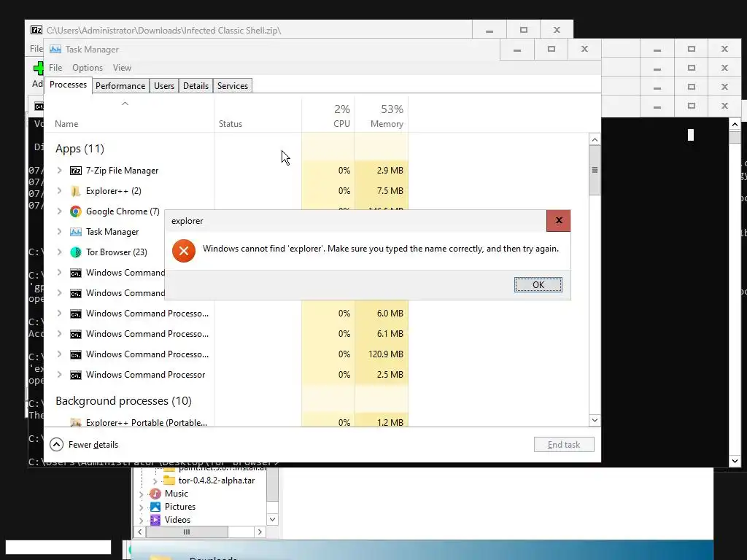Image resolution: width=747 pixels, height=560 pixels.
Task: Click folder tree scroll right arrow
Action: 260,532
